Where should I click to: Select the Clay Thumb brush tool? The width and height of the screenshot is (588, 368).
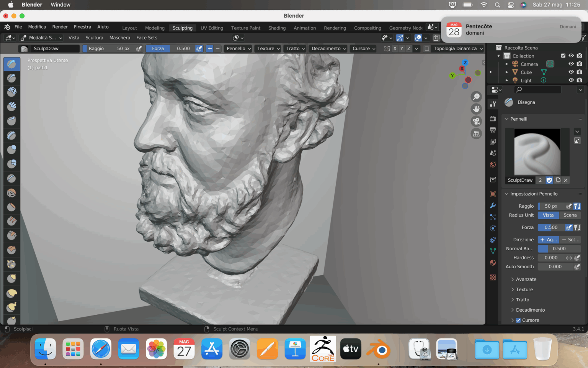(12, 120)
